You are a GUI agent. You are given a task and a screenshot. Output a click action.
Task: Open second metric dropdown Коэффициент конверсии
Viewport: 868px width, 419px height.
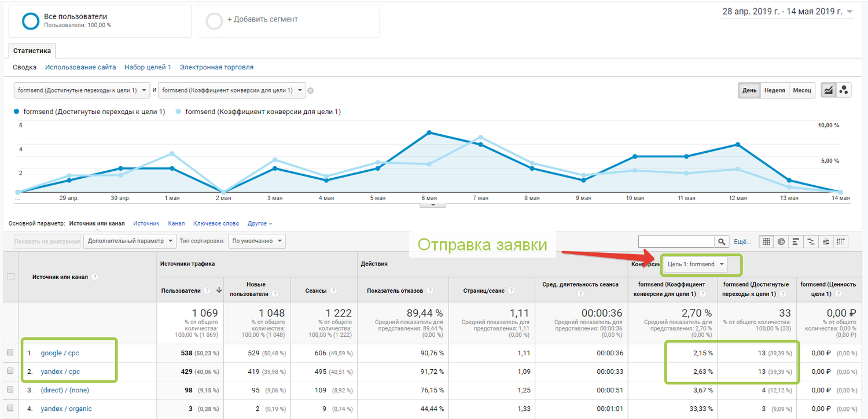click(232, 90)
